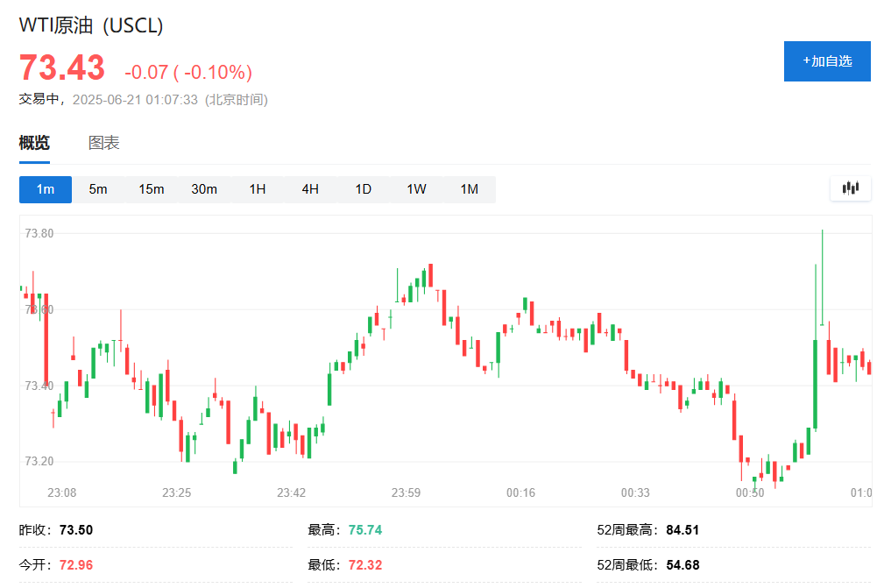The image size is (884, 588).
Task: Open the 图表 tab
Action: tap(103, 143)
